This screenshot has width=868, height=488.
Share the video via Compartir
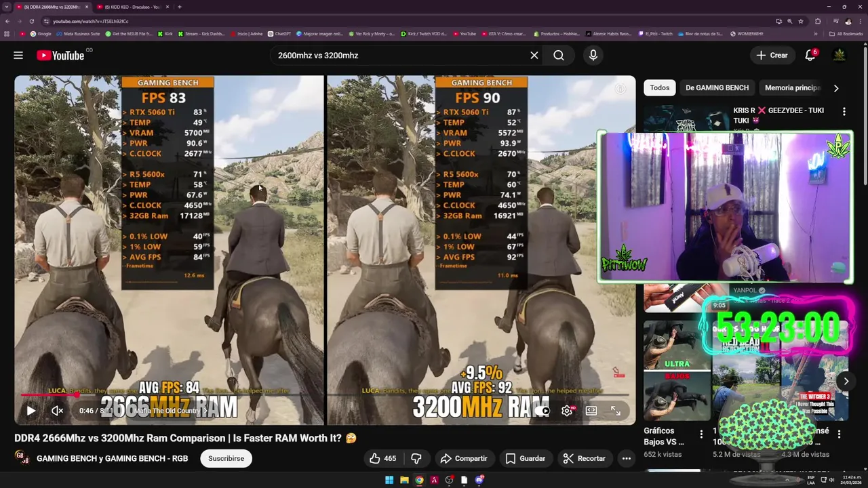[464, 458]
